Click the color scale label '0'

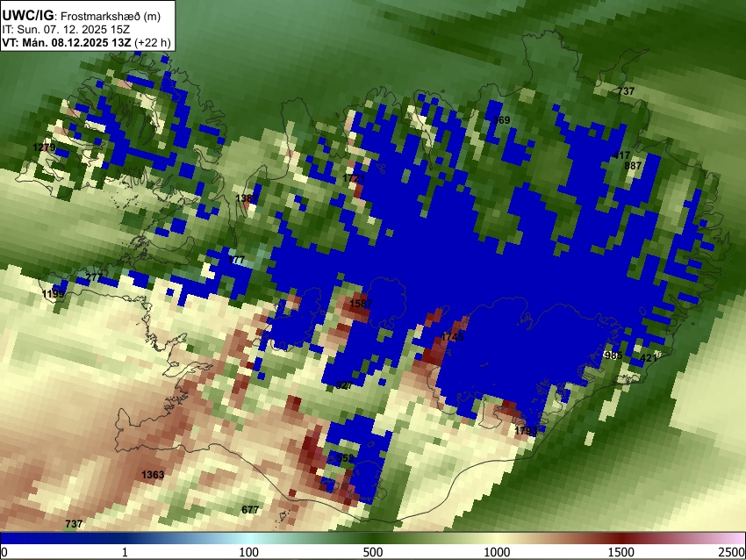(x=4, y=552)
